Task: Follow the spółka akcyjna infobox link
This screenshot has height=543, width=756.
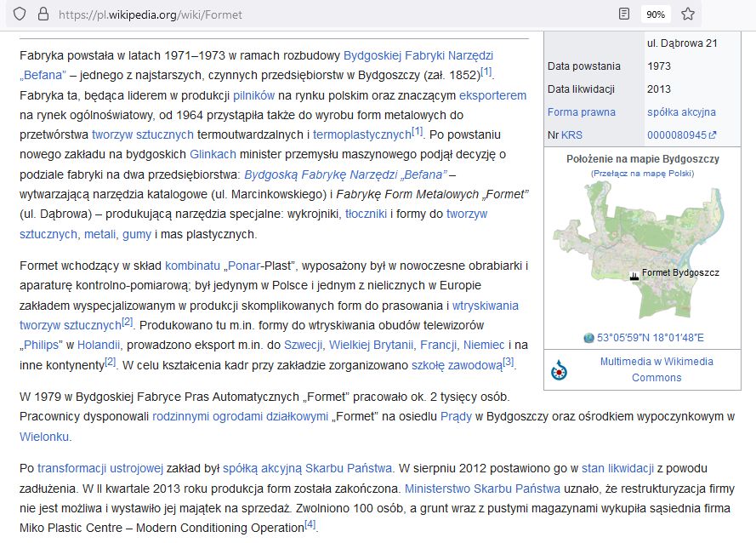Action: 681,112
